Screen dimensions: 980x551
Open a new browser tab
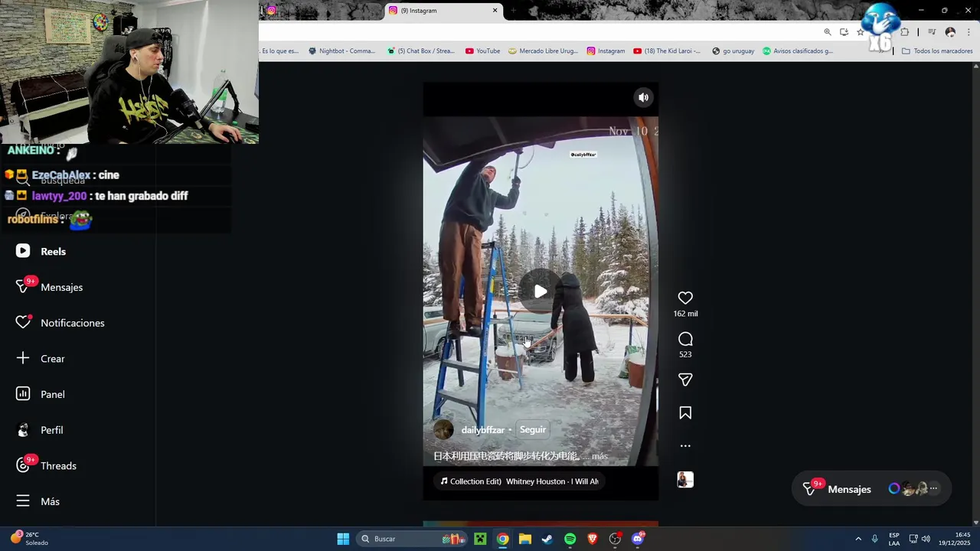[x=513, y=11]
